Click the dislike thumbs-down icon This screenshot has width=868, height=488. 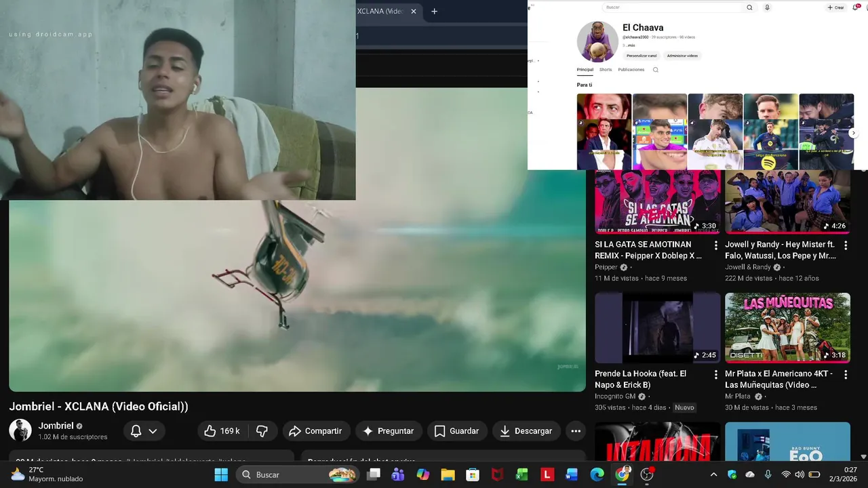[262, 431]
